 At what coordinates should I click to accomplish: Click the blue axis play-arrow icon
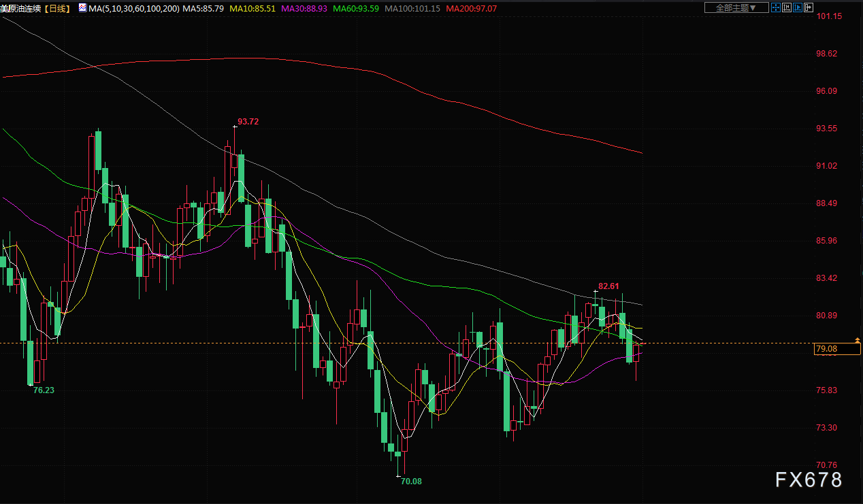point(798,7)
